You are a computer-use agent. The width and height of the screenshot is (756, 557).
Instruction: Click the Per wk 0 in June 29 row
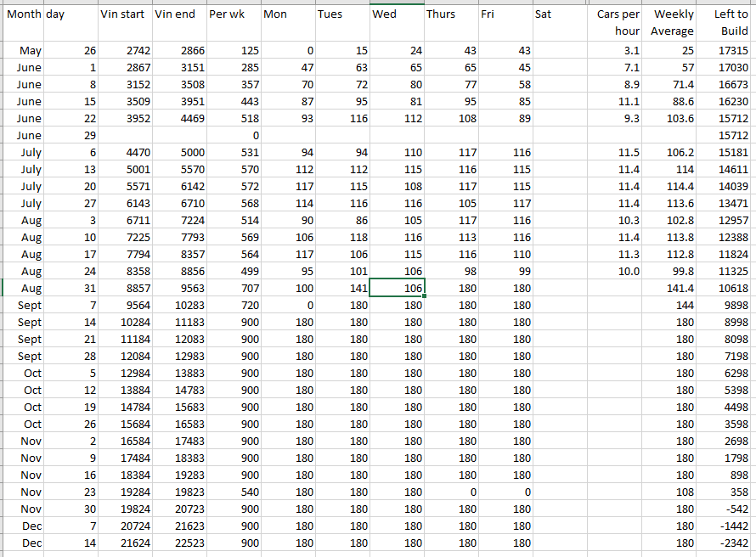(233, 136)
